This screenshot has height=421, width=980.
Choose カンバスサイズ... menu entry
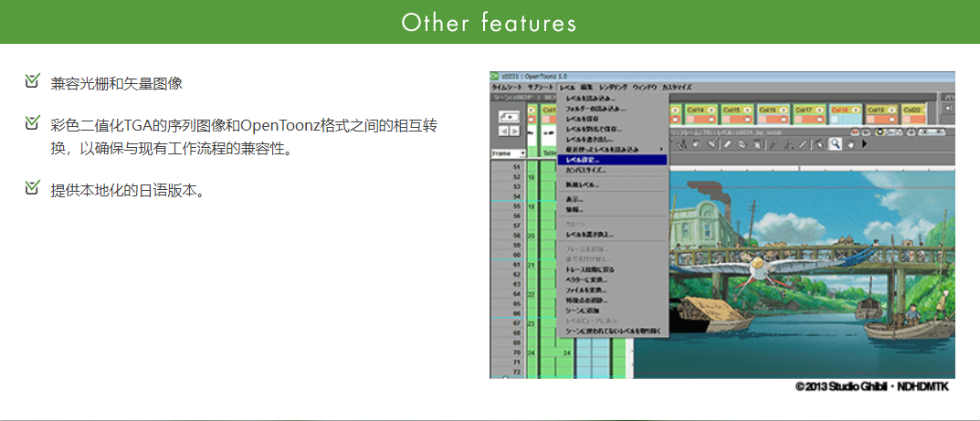coord(613,170)
